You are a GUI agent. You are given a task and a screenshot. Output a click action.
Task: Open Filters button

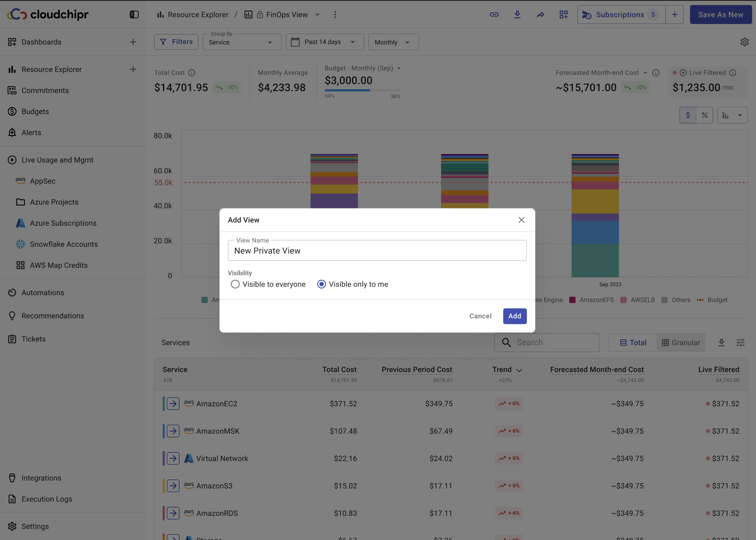click(176, 42)
